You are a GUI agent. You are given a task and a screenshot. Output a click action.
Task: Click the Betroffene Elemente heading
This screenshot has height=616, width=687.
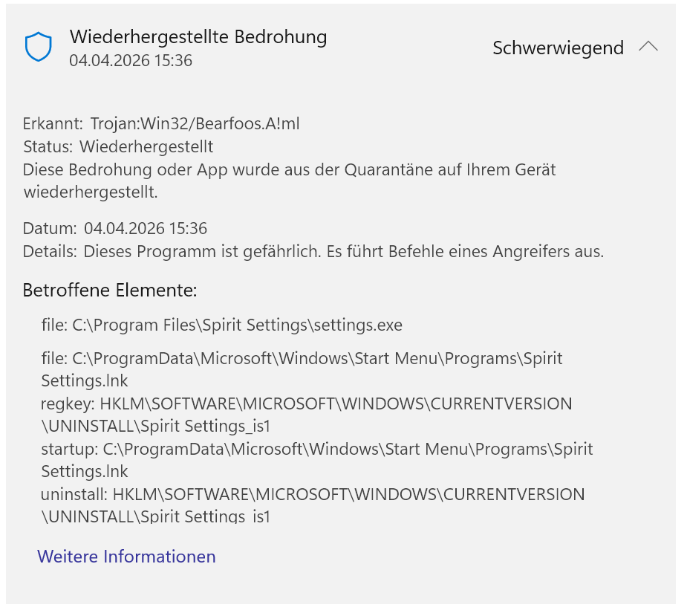[x=110, y=291]
